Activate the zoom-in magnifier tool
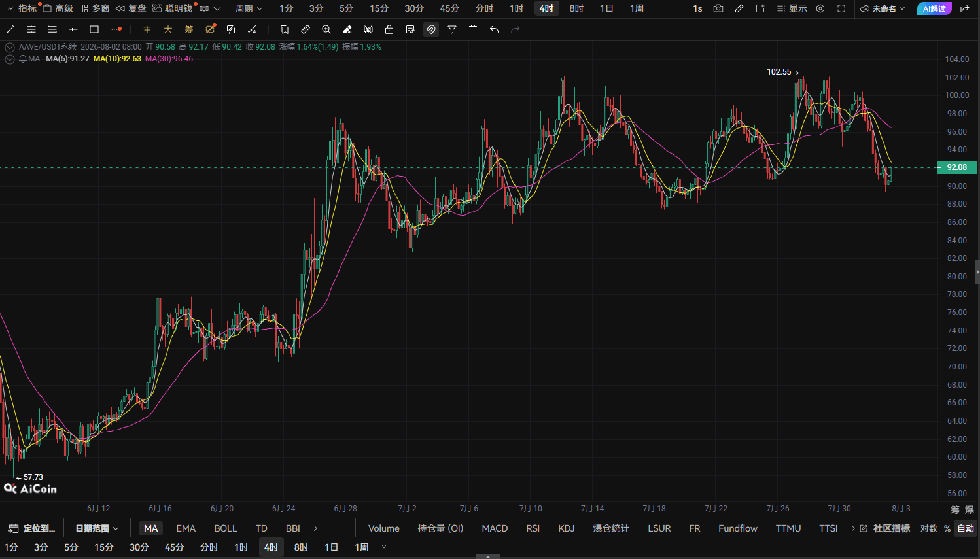Image resolution: width=980 pixels, height=559 pixels. [x=326, y=29]
